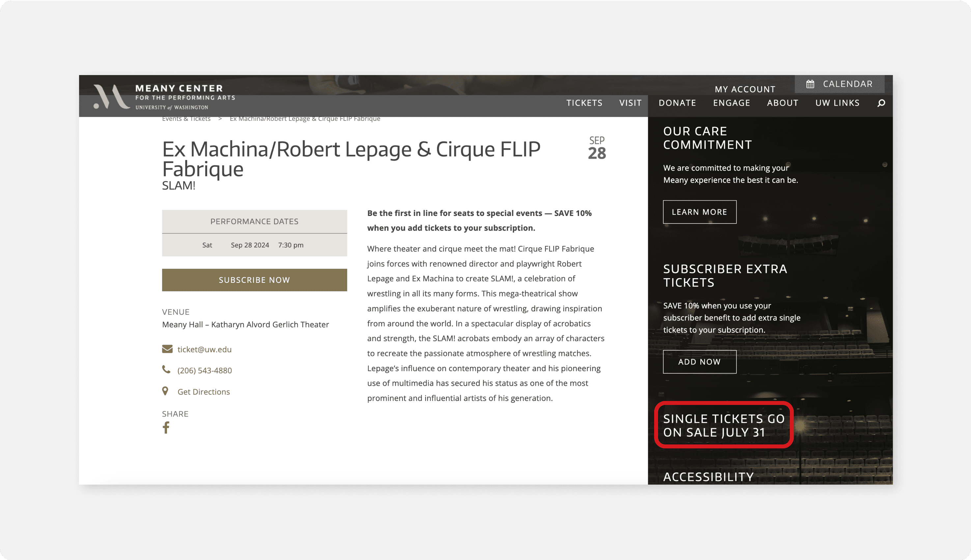Viewport: 971px width, 560px height.
Task: Expand the UW Links menu
Action: point(837,103)
